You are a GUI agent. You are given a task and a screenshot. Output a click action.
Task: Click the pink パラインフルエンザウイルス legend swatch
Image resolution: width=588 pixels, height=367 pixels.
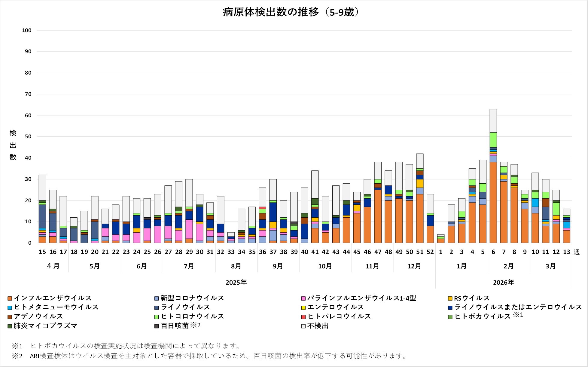tap(303, 298)
